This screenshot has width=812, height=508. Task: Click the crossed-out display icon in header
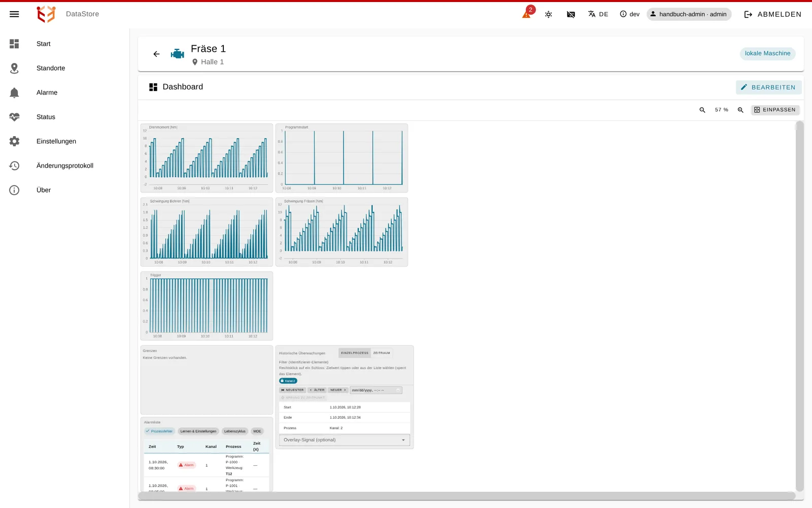571,14
